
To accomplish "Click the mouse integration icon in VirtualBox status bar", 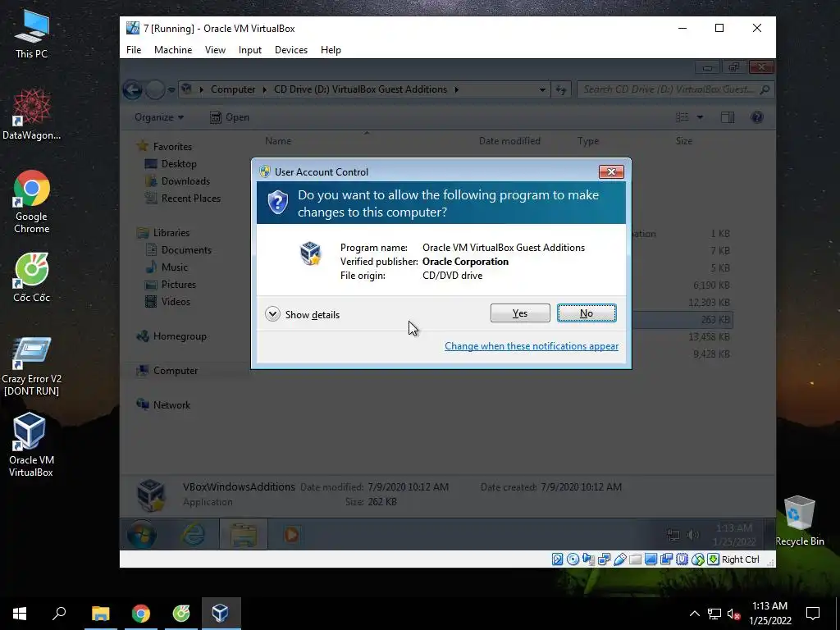I will click(x=697, y=559).
